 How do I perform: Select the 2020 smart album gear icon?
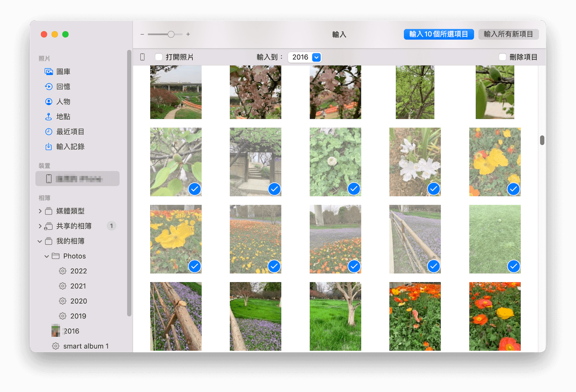(63, 301)
